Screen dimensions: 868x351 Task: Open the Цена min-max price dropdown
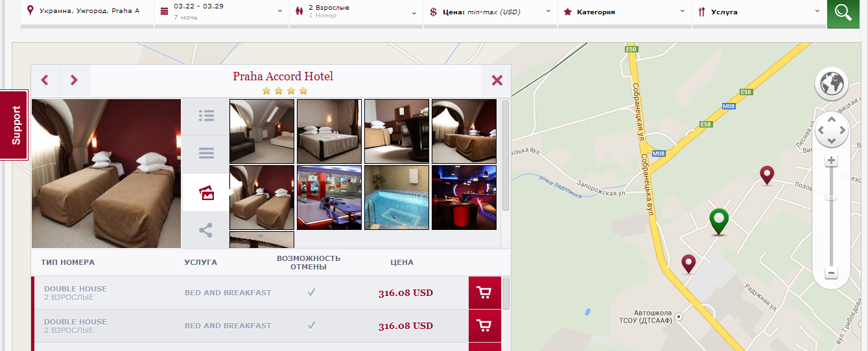point(490,12)
